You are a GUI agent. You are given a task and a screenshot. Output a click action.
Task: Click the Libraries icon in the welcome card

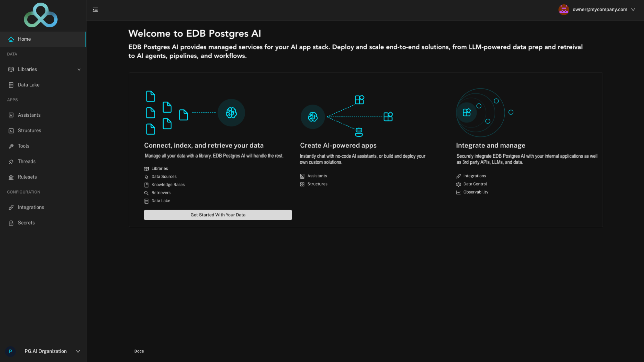pyautogui.click(x=146, y=169)
